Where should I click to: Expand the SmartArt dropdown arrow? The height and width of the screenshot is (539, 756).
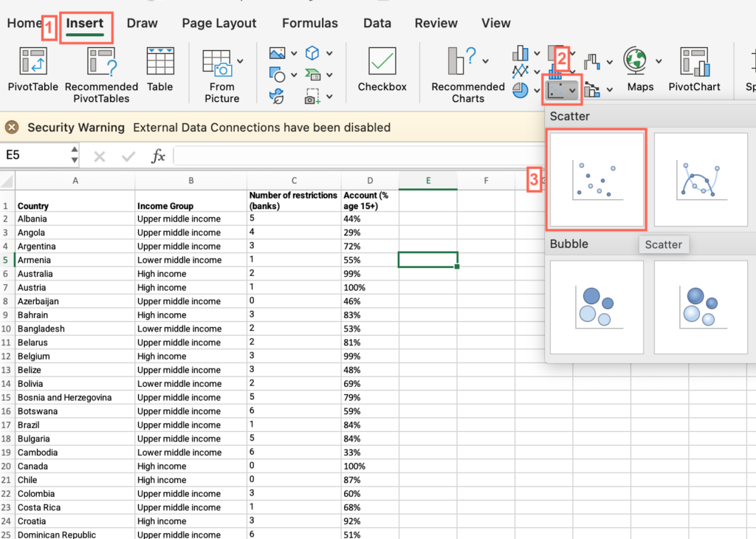click(329, 75)
